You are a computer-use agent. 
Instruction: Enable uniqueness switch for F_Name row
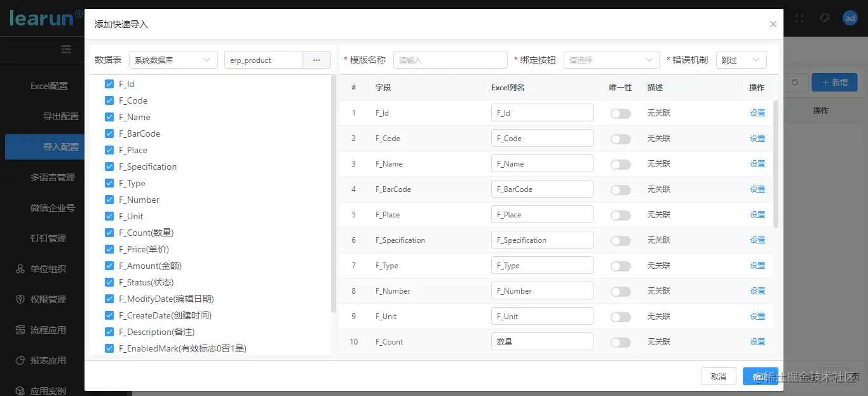pos(621,165)
